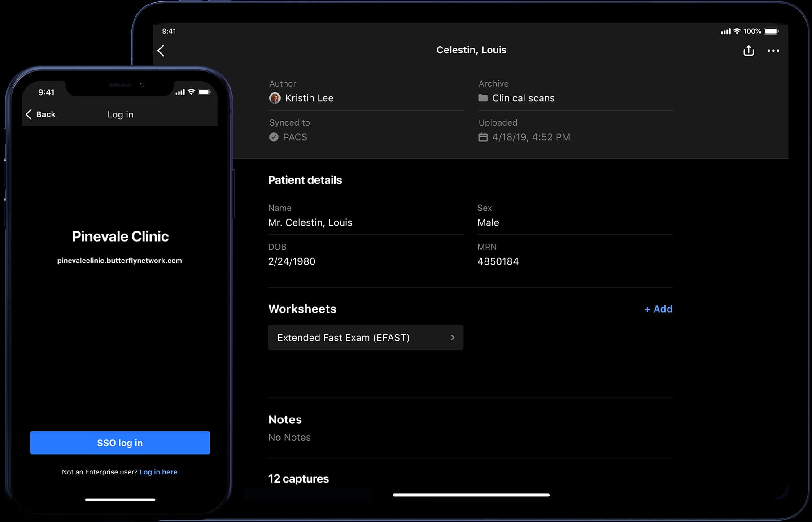The image size is (812, 522).
Task: Click the upload date 4/18/19, 4:52 PM
Action: (531, 137)
